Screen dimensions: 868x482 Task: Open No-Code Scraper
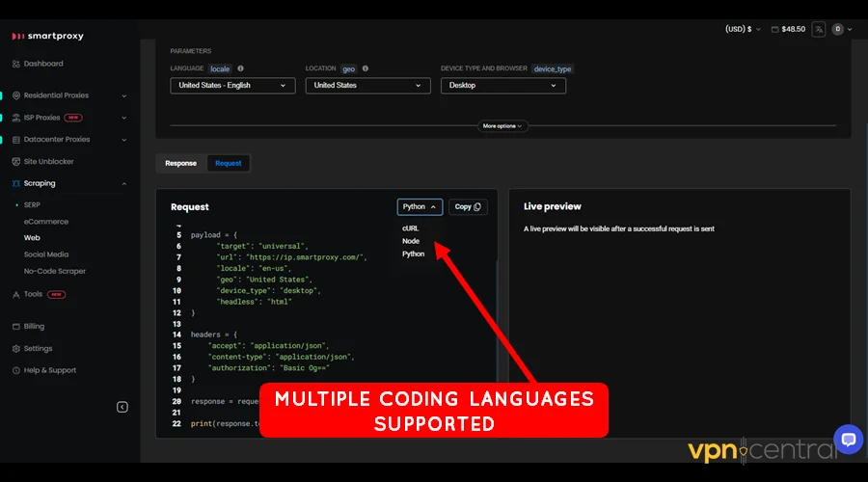click(55, 271)
